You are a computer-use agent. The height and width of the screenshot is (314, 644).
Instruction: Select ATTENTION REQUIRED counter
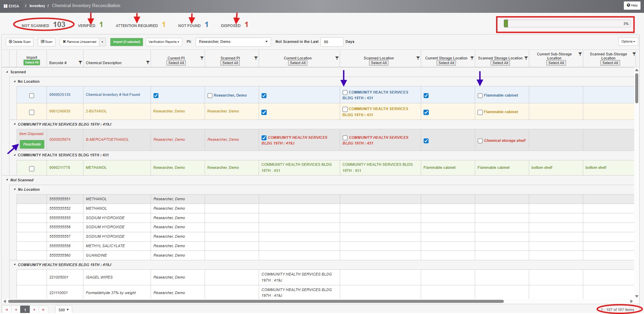pyautogui.click(x=140, y=25)
